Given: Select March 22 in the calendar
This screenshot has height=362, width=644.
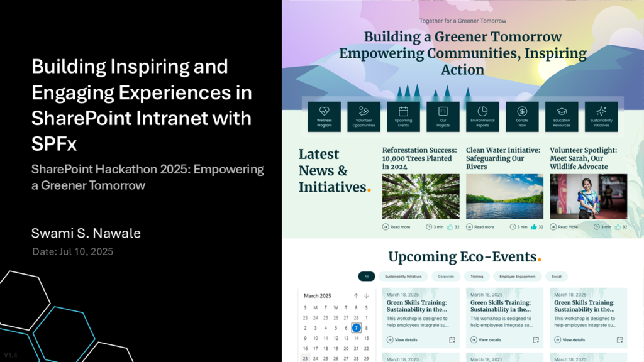Looking at the screenshot, I should click(x=367, y=348).
